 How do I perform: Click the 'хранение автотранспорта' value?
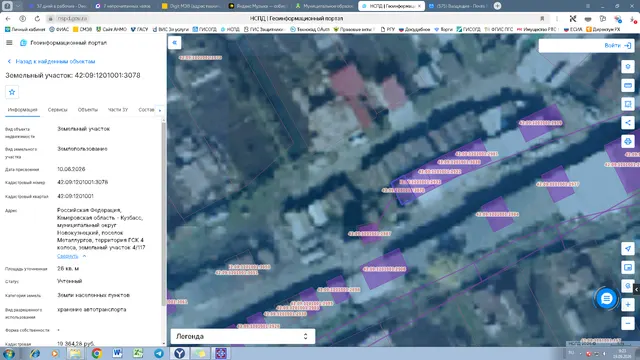click(x=91, y=309)
